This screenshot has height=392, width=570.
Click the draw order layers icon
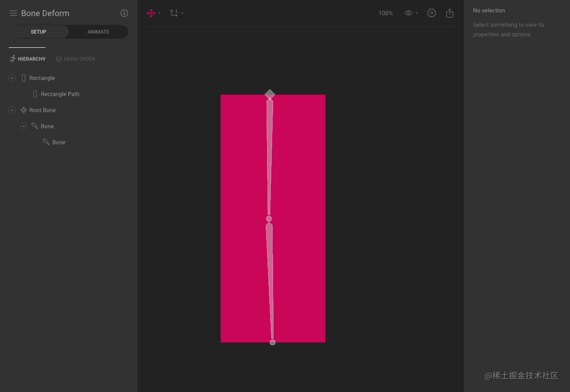click(58, 59)
